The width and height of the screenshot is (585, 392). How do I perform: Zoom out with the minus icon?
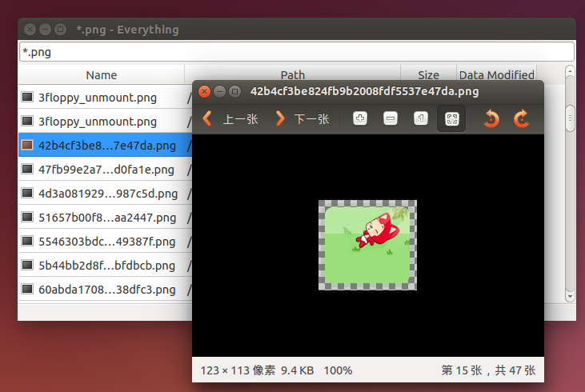pyautogui.click(x=391, y=118)
